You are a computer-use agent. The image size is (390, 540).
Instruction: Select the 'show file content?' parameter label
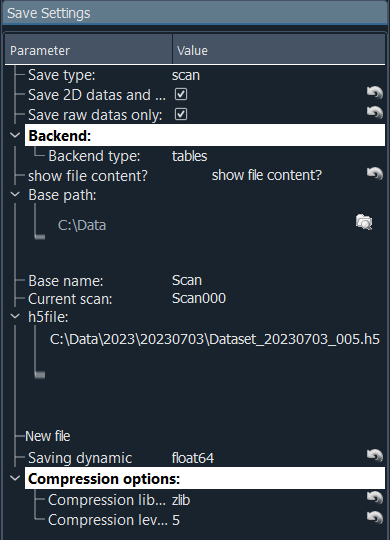88,176
